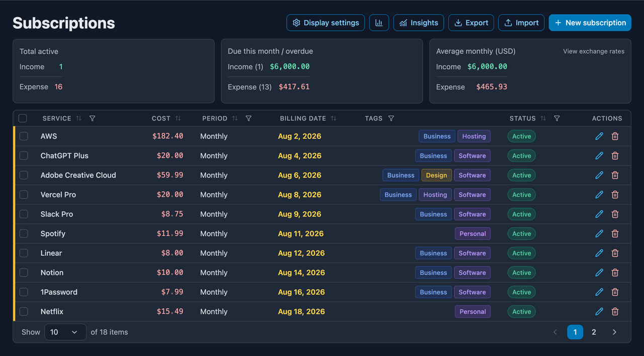The width and height of the screenshot is (644, 356).
Task: Tick the AWS row checkbox
Action: click(24, 136)
